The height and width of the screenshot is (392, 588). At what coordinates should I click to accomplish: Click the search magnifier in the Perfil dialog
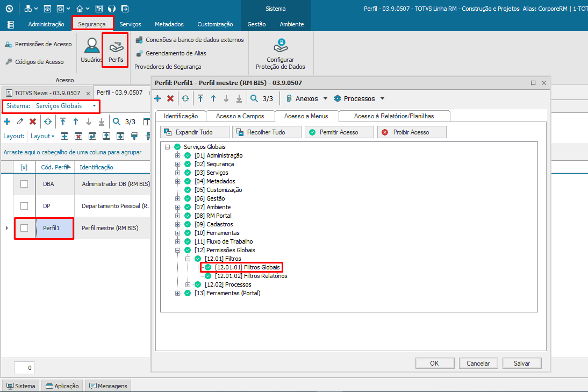point(254,98)
